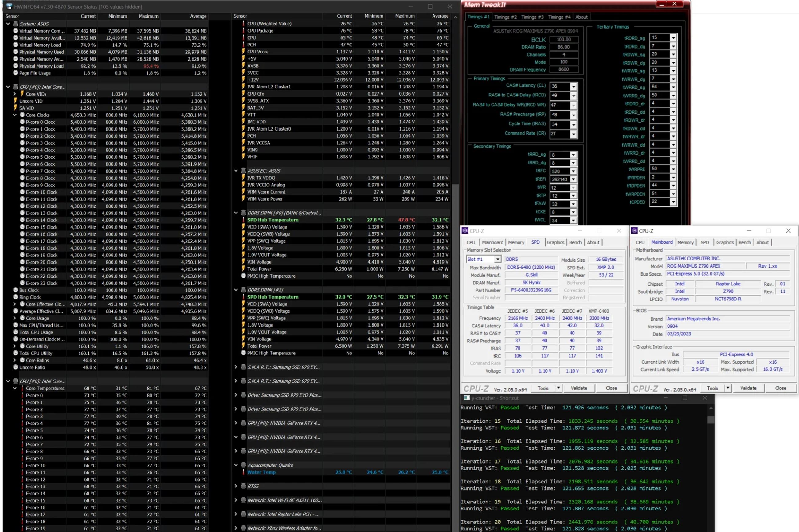Toggle the BCLK value input in MemTweakIt
799x532 pixels.
[x=562, y=40]
